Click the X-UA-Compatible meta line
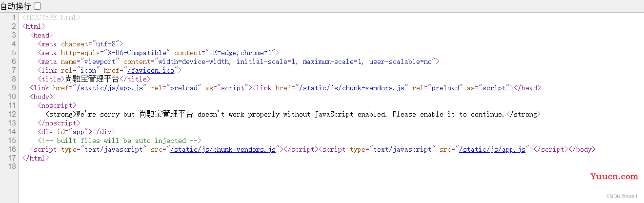 point(159,53)
